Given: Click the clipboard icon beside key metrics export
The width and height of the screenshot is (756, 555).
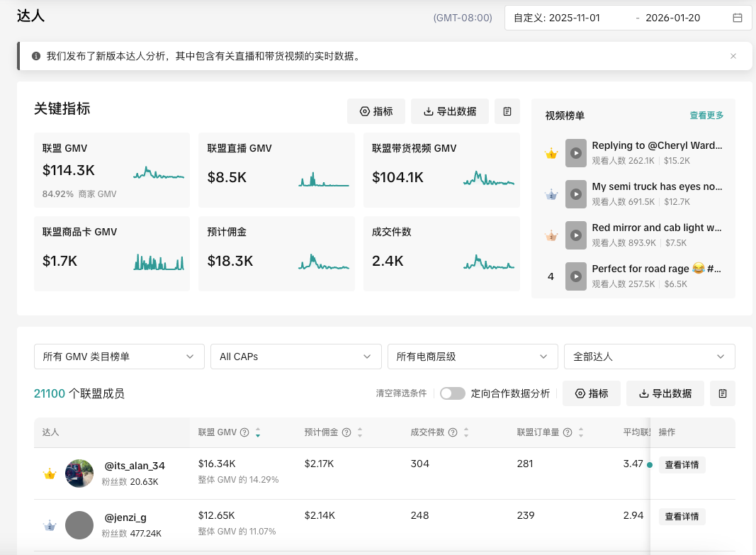Looking at the screenshot, I should (x=507, y=111).
